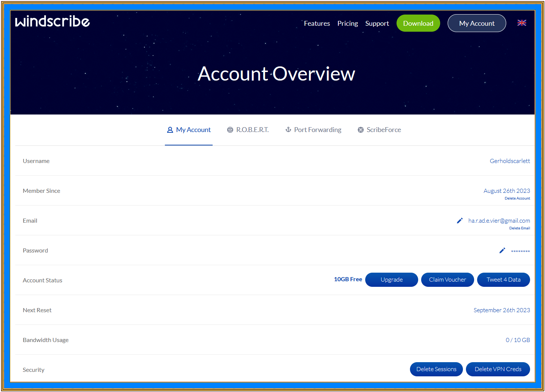The width and height of the screenshot is (545, 392).
Task: Click the pencil icon next to email
Action: coord(460,221)
